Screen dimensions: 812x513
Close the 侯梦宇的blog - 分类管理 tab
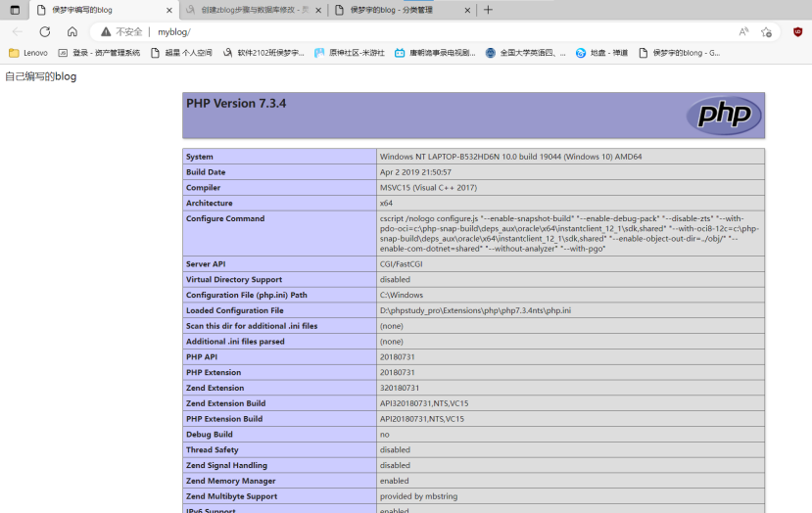467,10
